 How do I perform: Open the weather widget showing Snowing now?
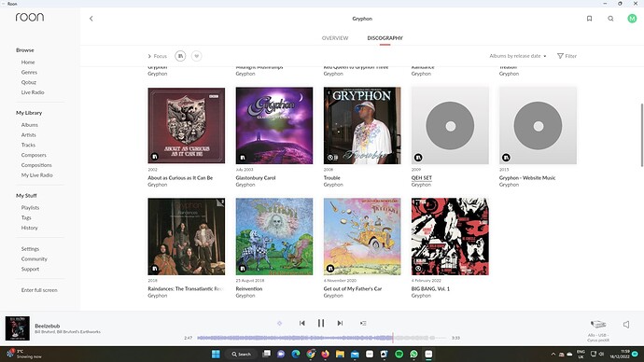point(23,354)
